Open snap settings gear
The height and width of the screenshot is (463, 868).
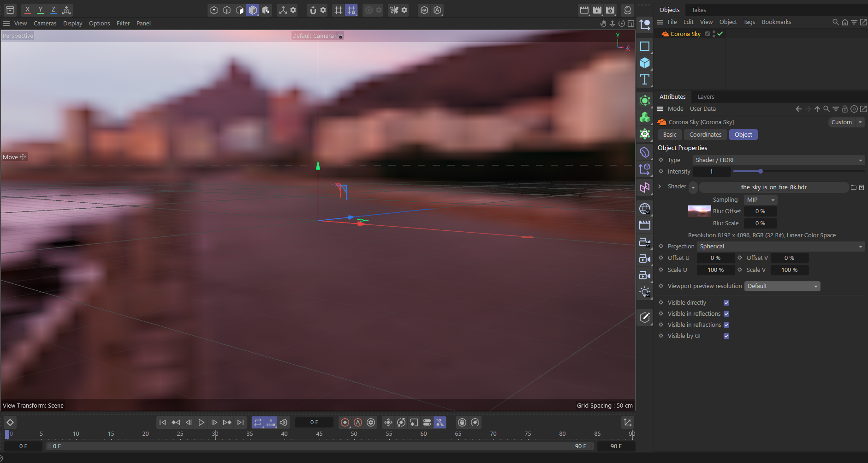coord(323,10)
